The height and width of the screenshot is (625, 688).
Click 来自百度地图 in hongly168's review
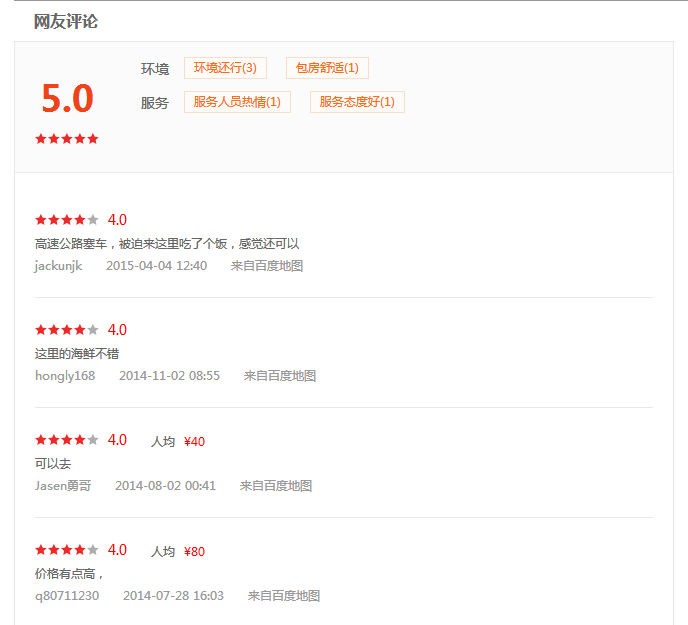(280, 376)
